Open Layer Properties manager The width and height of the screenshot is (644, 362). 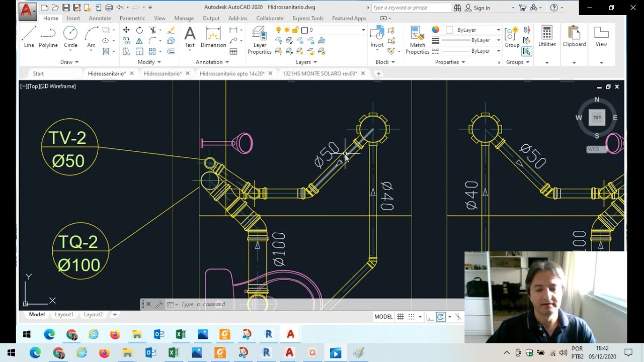[x=260, y=40]
